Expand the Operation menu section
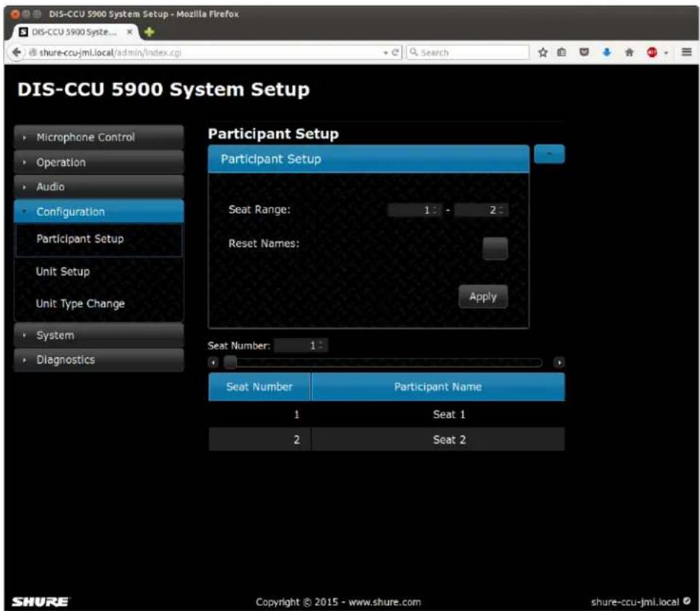 99,162
